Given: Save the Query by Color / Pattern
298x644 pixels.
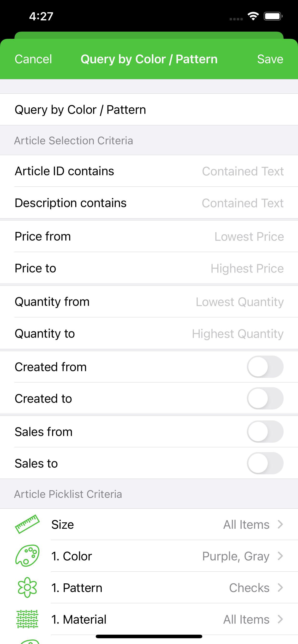Looking at the screenshot, I should [x=270, y=59].
